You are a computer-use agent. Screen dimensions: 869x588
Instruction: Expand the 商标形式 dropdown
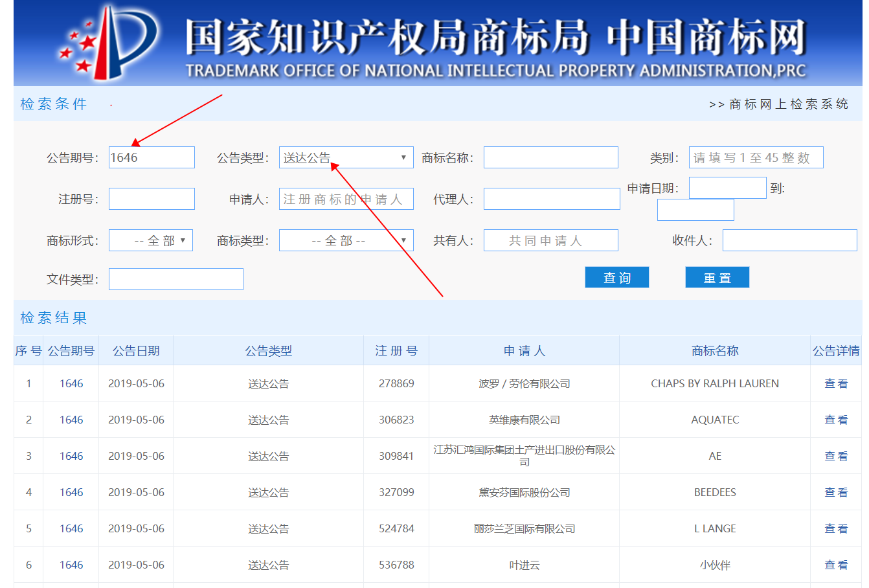coord(151,240)
